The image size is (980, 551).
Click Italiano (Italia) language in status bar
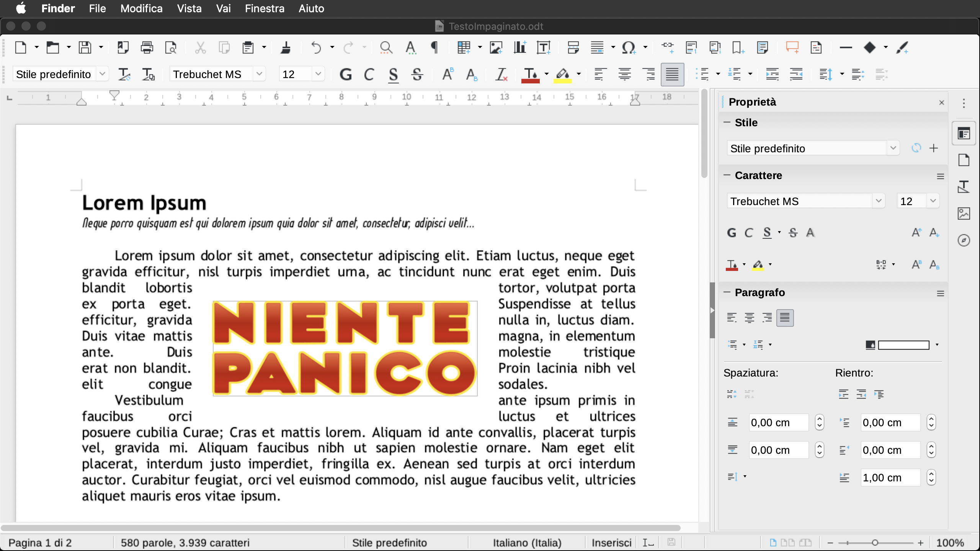coord(527,543)
